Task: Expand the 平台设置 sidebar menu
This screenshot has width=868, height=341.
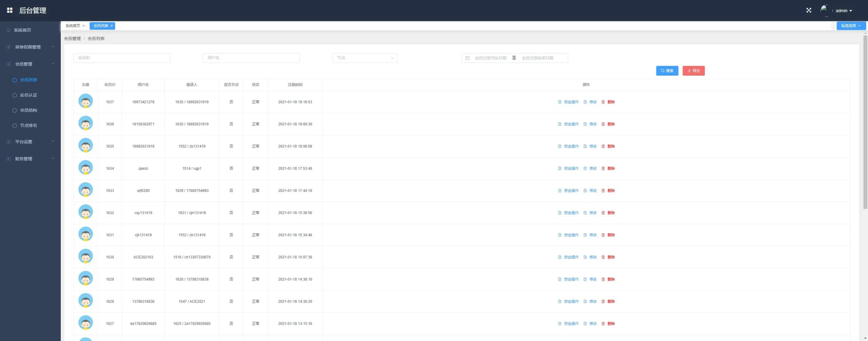Action: pyautogui.click(x=30, y=142)
